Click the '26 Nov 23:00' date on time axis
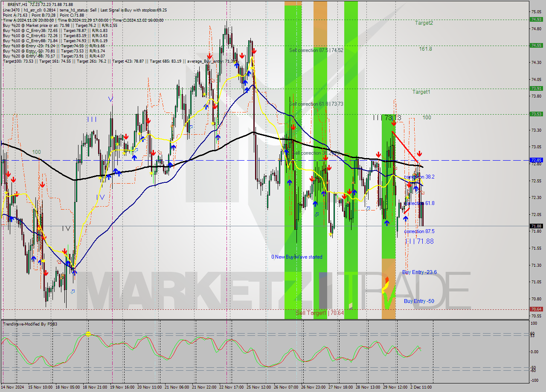Viewport: 546px width, 392px height. click(313, 387)
